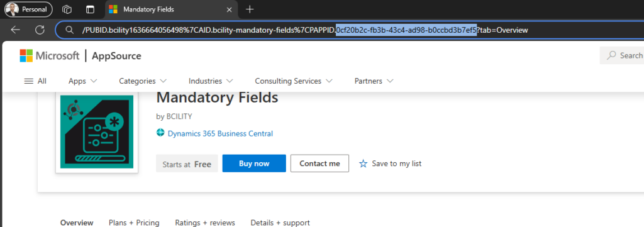Click the Microsoft logo
The image size is (644, 227).
point(50,56)
